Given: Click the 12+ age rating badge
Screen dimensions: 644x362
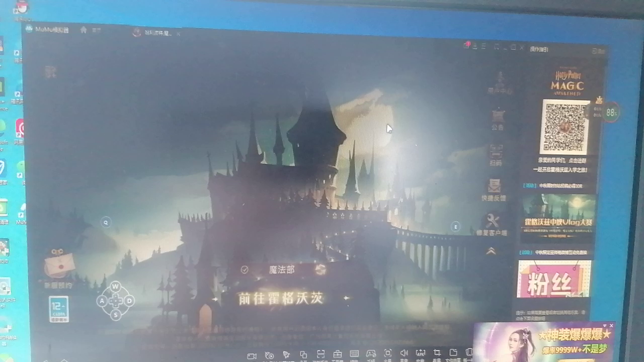Looking at the screenshot, I should pyautogui.click(x=59, y=308).
